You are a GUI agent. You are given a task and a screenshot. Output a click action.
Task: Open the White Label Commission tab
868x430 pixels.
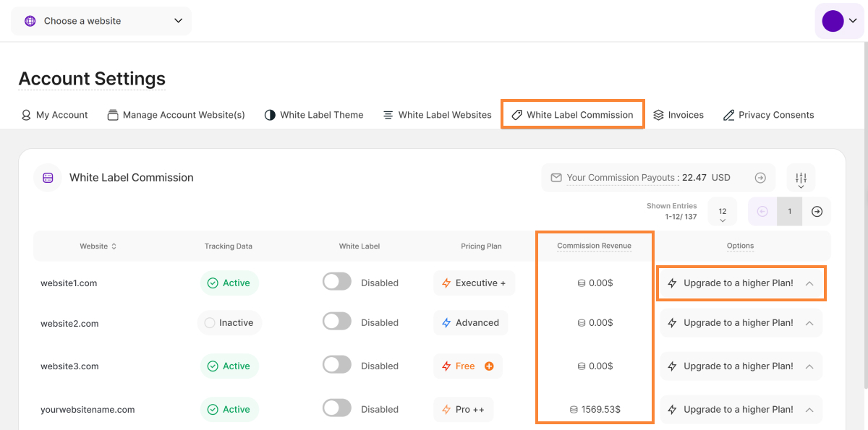pos(572,115)
